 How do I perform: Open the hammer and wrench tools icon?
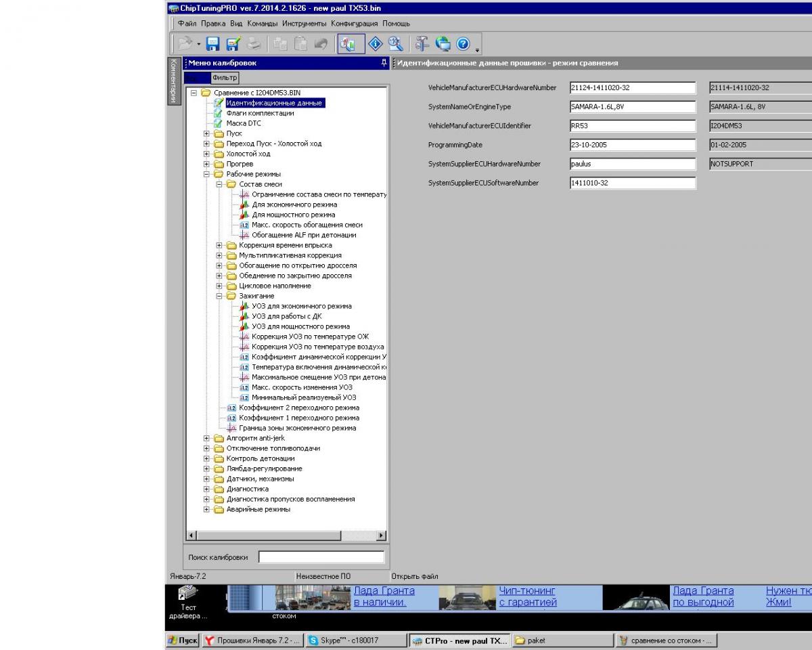424,43
